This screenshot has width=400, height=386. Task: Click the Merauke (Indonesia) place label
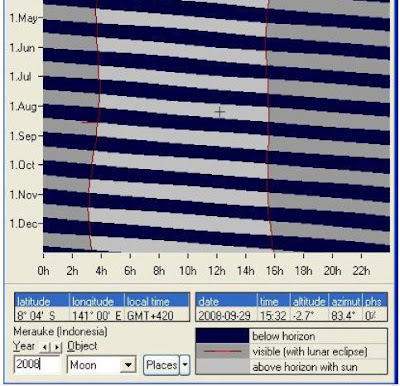pyautogui.click(x=60, y=332)
